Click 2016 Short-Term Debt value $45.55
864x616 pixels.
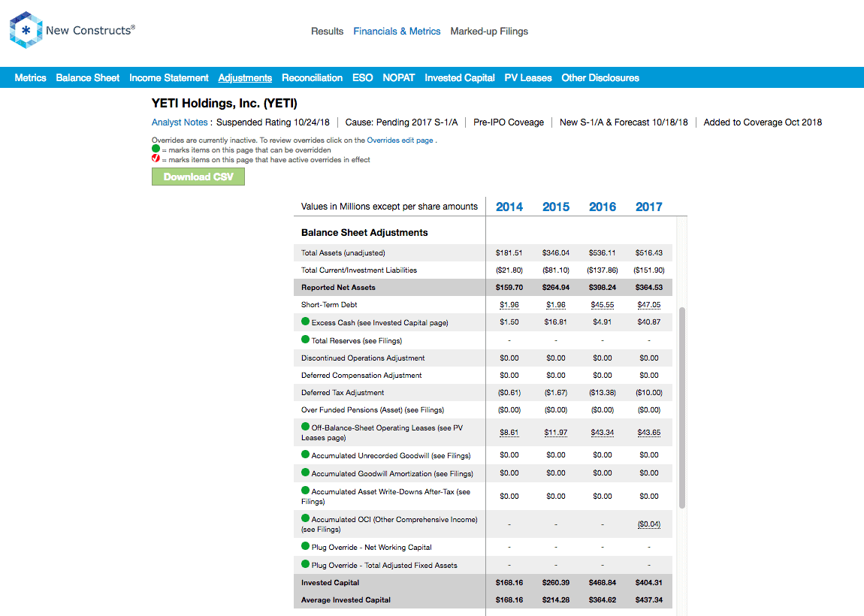tap(603, 305)
